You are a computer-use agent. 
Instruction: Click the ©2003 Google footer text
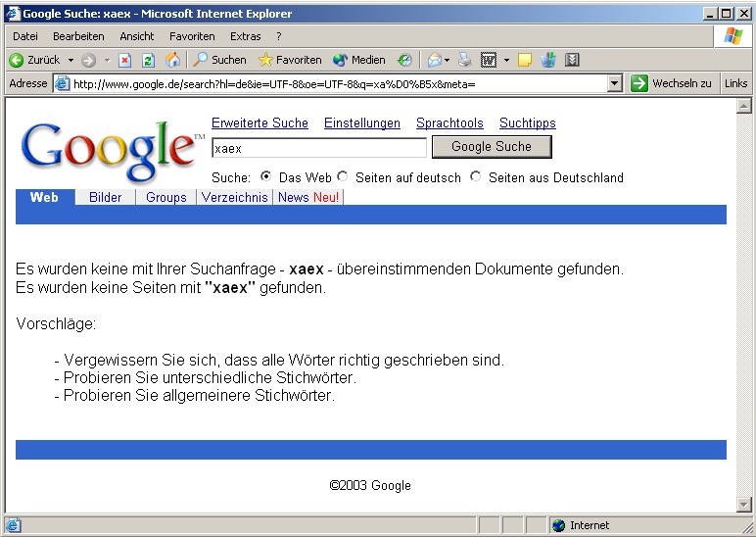(x=370, y=485)
